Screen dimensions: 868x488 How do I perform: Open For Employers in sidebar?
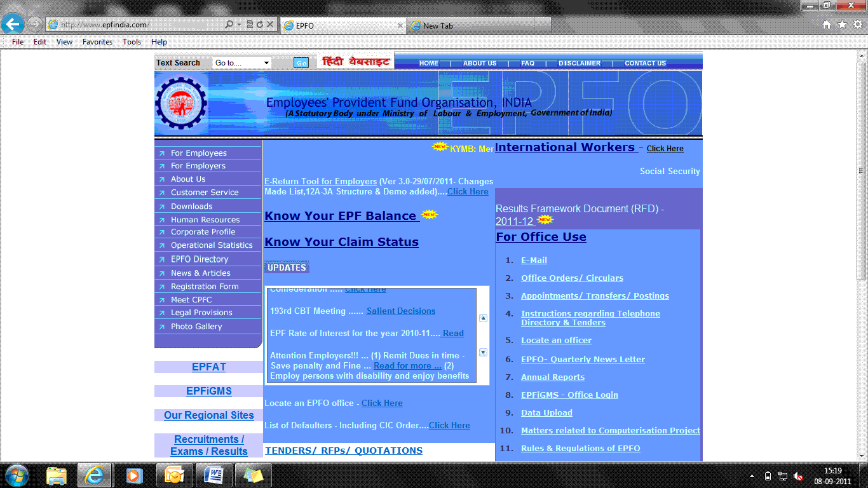(x=198, y=166)
